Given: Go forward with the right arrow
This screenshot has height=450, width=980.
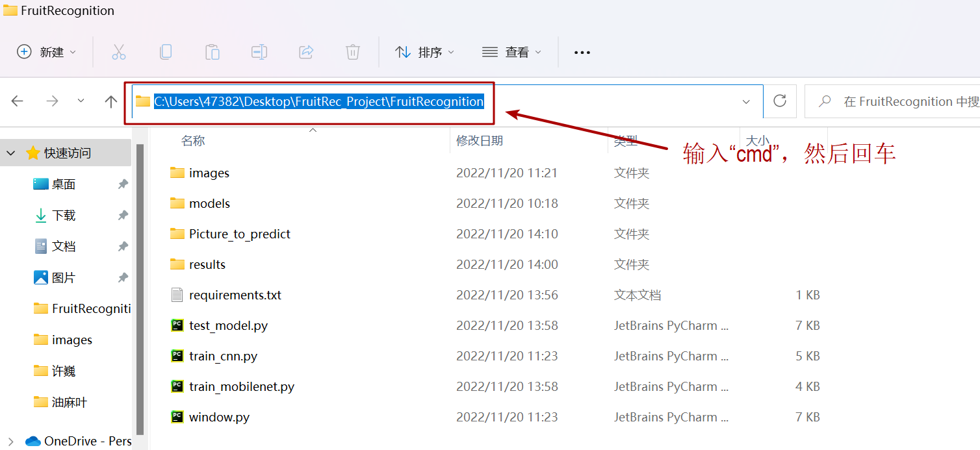Looking at the screenshot, I should (x=52, y=101).
